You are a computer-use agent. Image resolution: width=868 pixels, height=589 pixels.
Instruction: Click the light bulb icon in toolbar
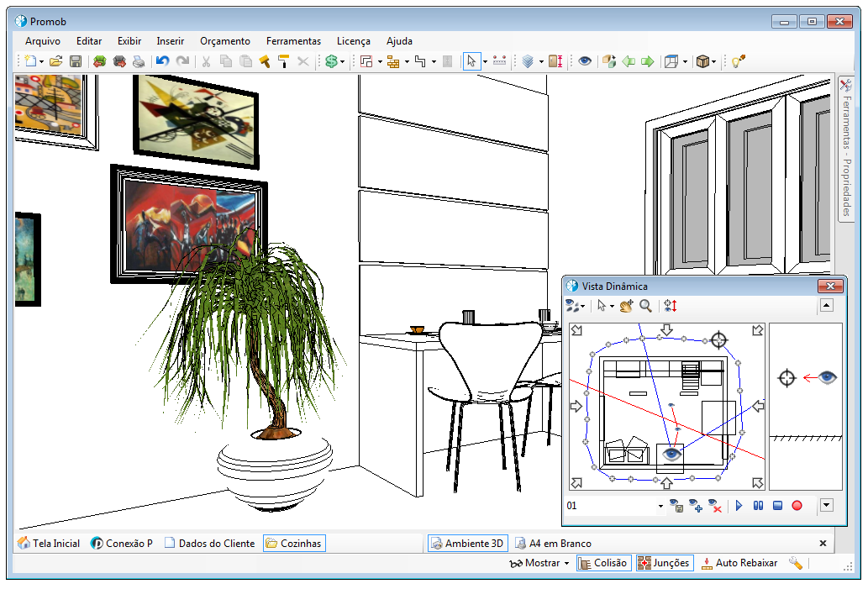739,61
